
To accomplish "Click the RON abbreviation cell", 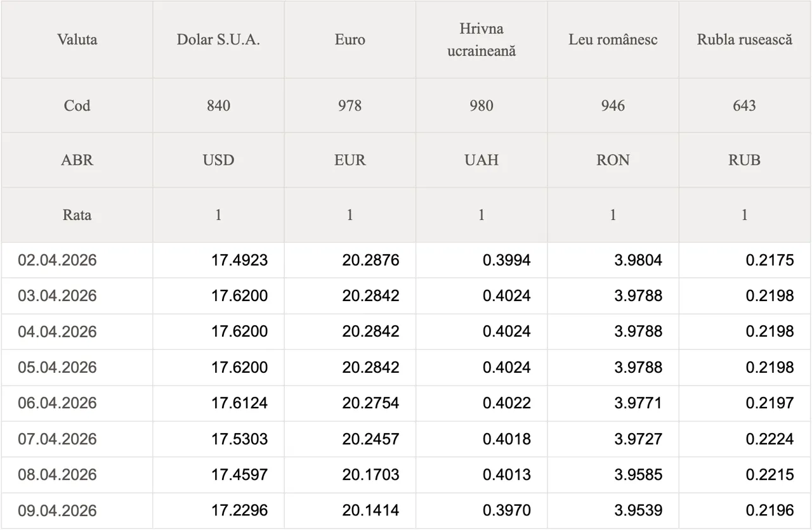I will (x=613, y=160).
